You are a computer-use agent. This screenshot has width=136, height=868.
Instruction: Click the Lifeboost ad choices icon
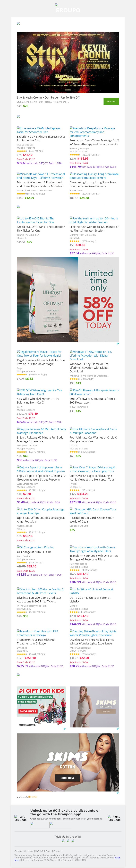117,344
